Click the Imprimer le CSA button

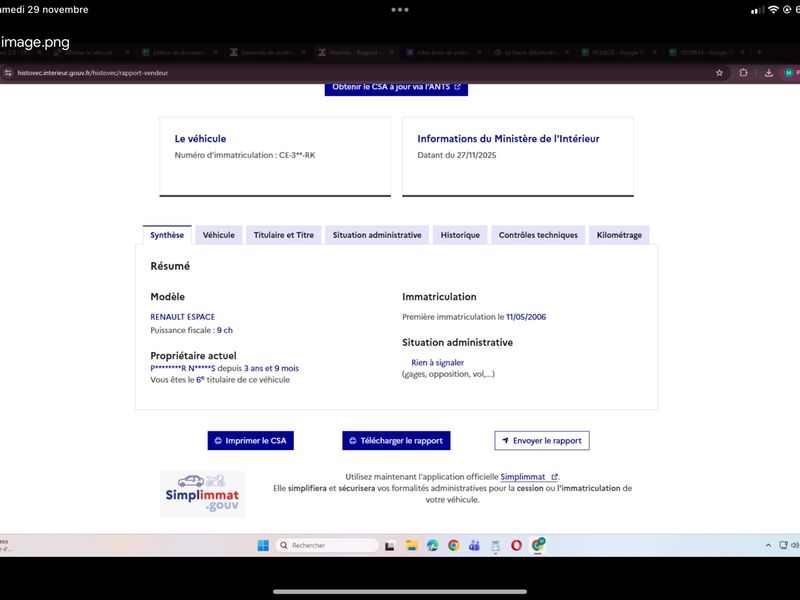point(251,440)
